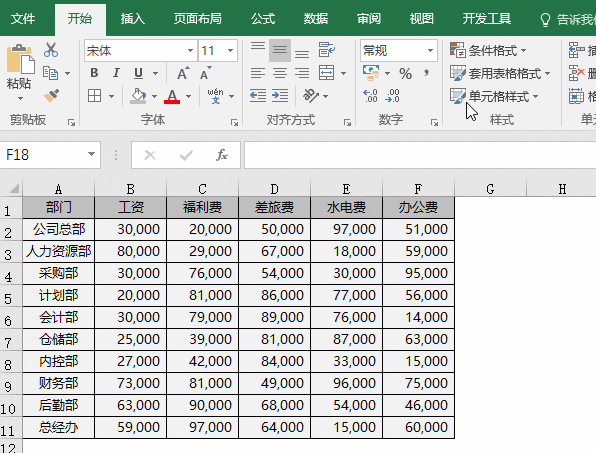
Task: Open the font size 11 dropdown
Action: coord(230,50)
